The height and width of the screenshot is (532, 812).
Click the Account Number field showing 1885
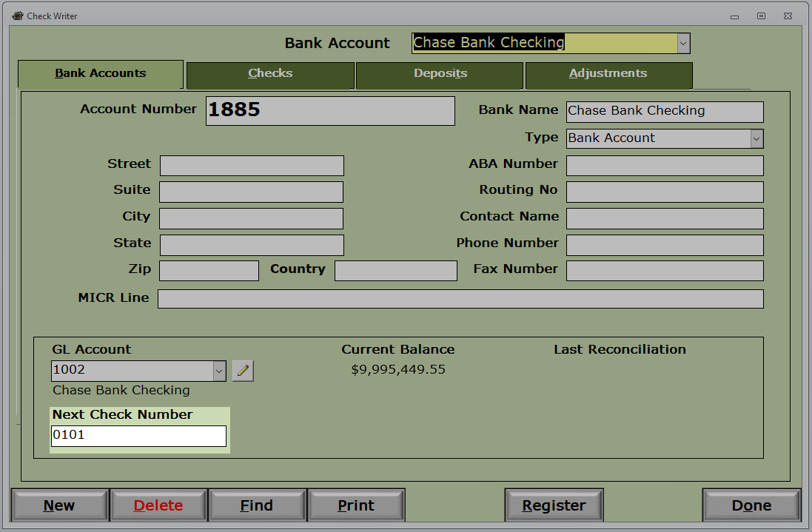click(330, 111)
